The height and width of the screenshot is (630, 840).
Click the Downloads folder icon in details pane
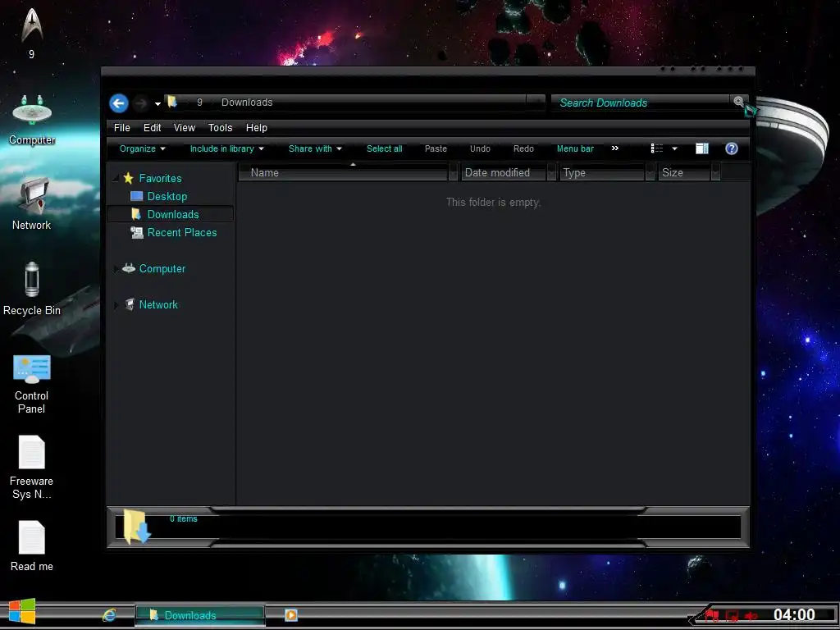click(137, 527)
